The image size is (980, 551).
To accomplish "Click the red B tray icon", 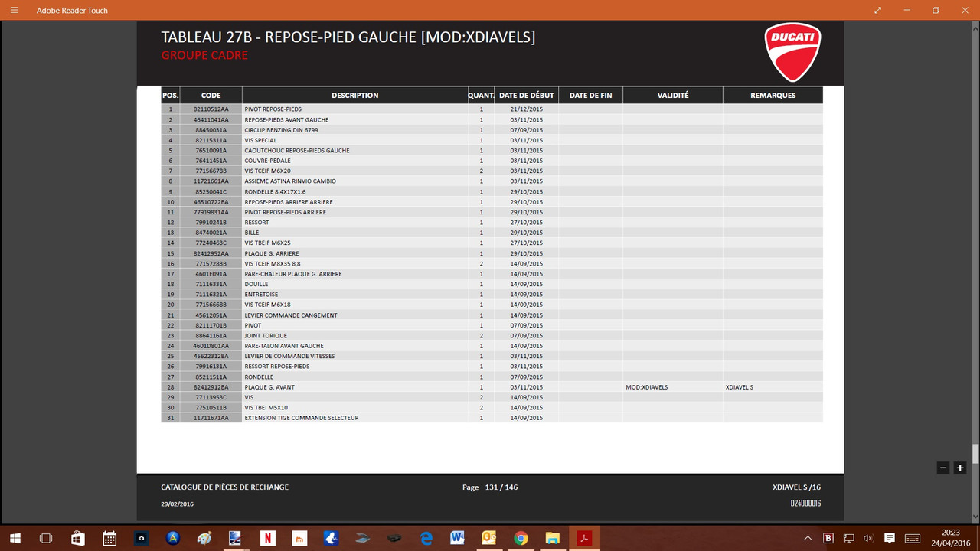I will tap(828, 538).
